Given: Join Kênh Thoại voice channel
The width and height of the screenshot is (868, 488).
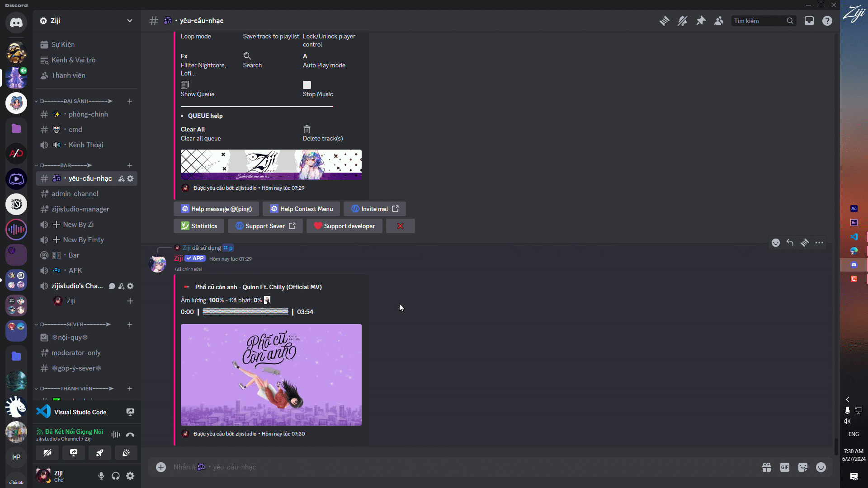Looking at the screenshot, I should (86, 145).
